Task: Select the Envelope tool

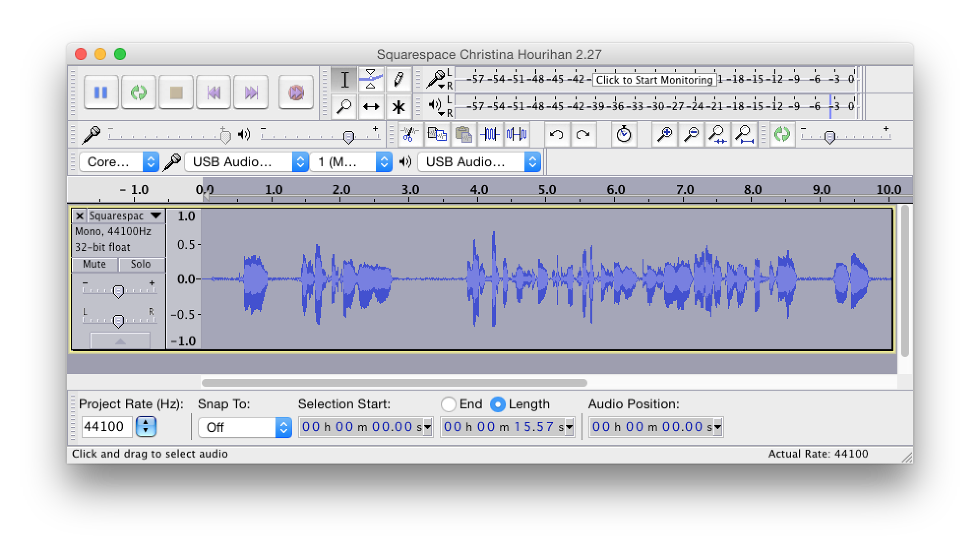Action: [371, 79]
